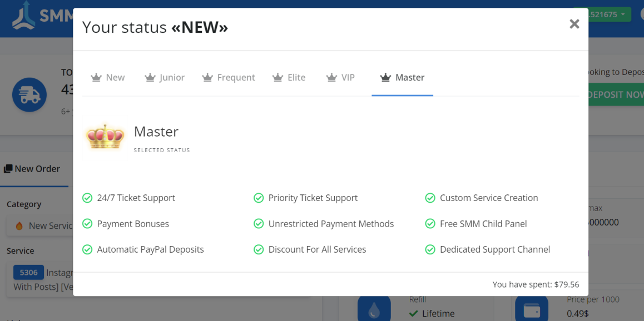Image resolution: width=644 pixels, height=321 pixels.
Task: Click the blue 5306 service ID badge
Action: [29, 273]
